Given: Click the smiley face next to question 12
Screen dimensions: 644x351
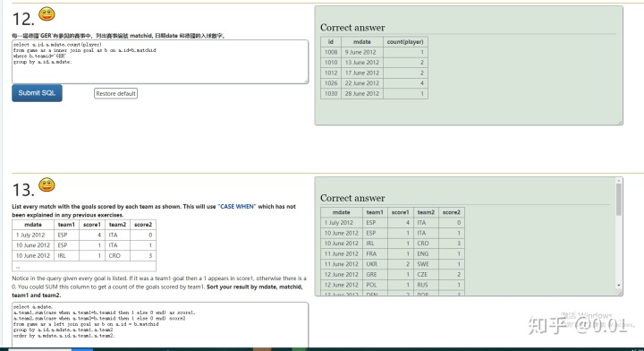Looking at the screenshot, I should pyautogui.click(x=47, y=14).
